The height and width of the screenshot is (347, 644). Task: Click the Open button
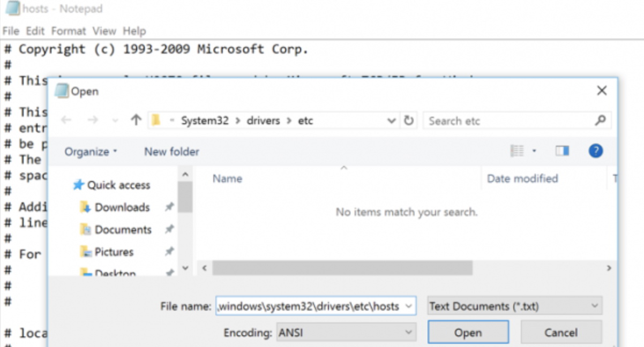[468, 333]
